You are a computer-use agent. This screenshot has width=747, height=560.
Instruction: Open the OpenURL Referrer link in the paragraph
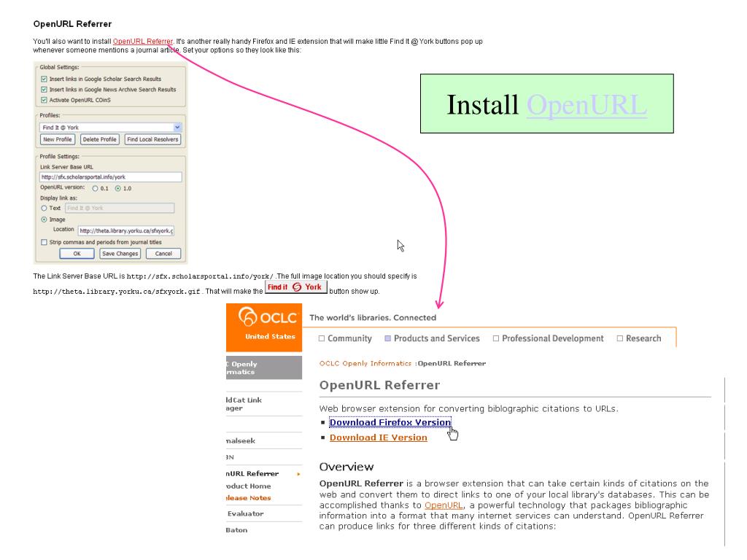pos(143,42)
